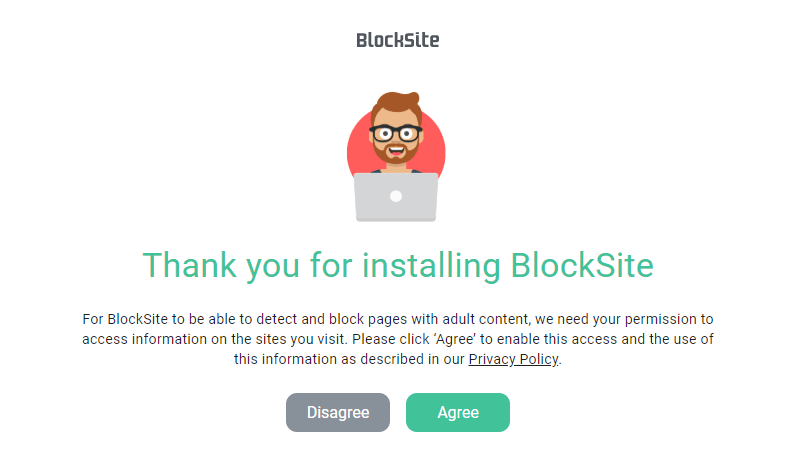
Task: Click 'BlockSite' word in the green heading
Action: 582,265
